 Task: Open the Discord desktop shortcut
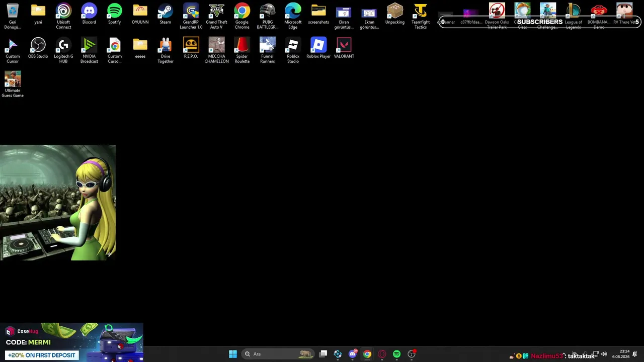89,14
